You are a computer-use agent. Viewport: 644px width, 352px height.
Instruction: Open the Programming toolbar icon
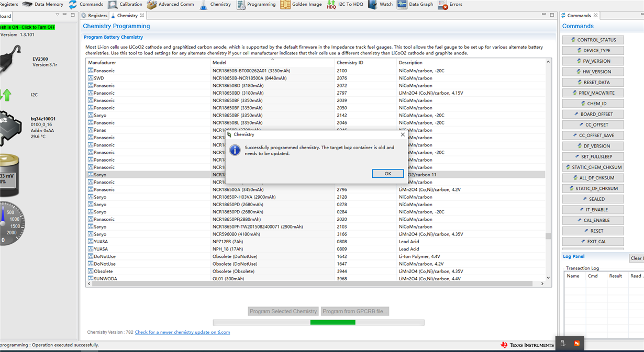click(x=241, y=5)
